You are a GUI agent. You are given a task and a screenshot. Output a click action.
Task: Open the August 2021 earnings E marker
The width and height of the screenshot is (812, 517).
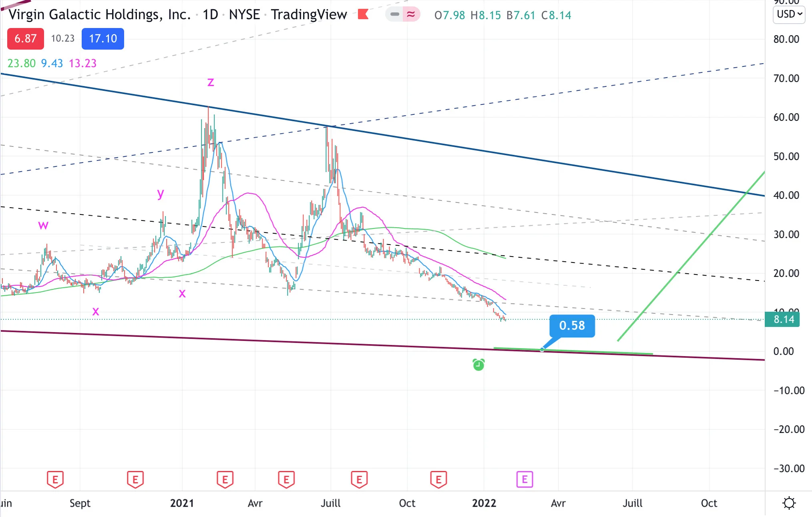[359, 479]
